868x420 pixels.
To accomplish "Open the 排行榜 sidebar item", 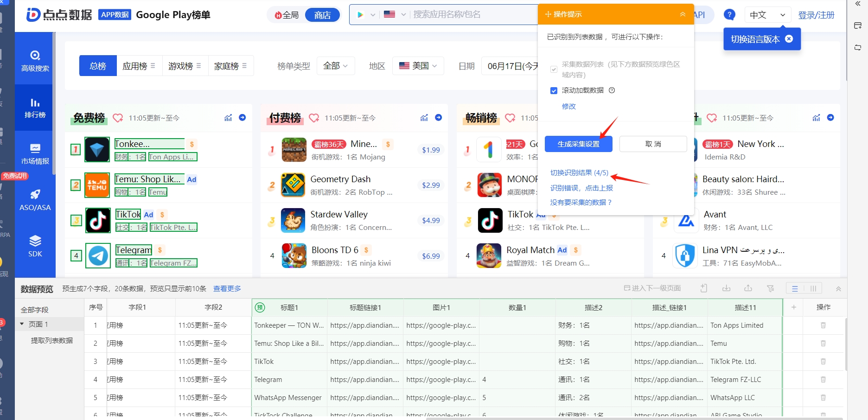I will click(x=35, y=108).
